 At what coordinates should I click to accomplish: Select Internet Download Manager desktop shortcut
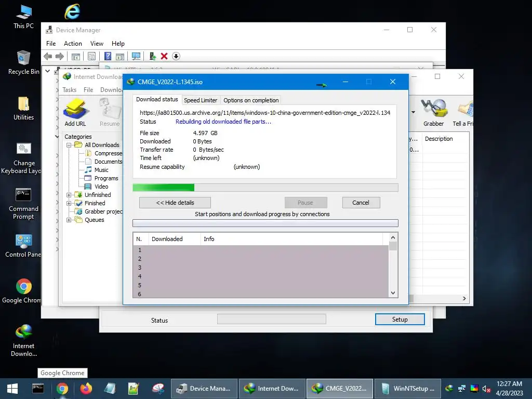coord(23,341)
